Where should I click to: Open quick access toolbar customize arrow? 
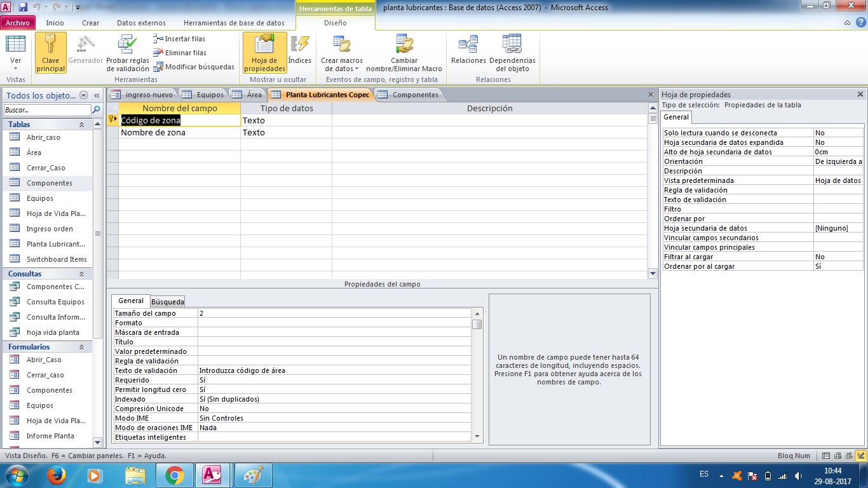click(x=78, y=8)
